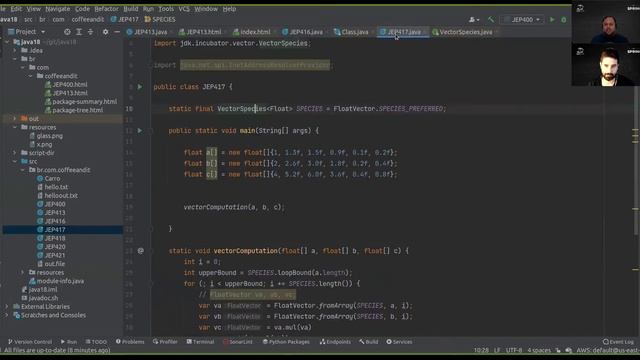The width and height of the screenshot is (640, 360).
Task: Select JEP418 class in project tree
Action: click(x=51, y=238)
